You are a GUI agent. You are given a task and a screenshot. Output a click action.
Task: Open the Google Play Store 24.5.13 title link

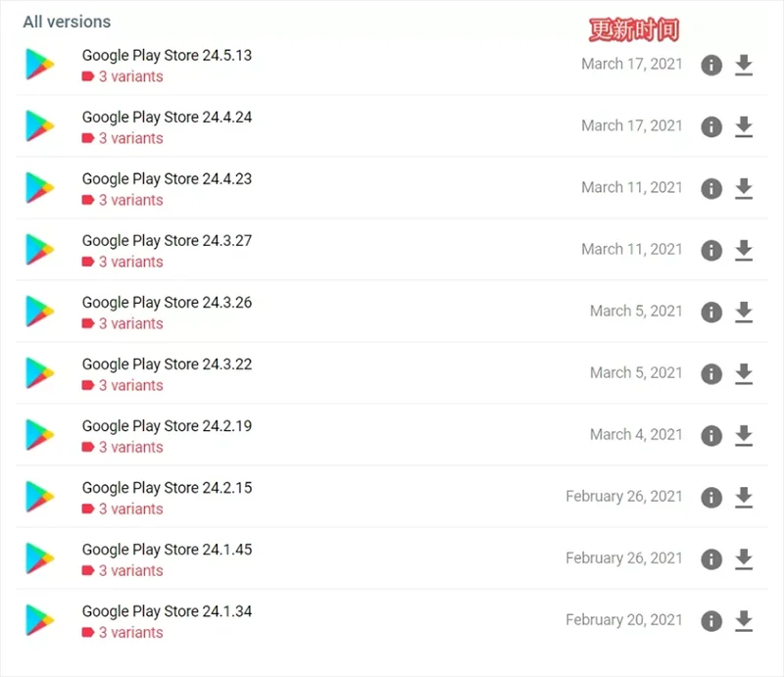tap(167, 56)
